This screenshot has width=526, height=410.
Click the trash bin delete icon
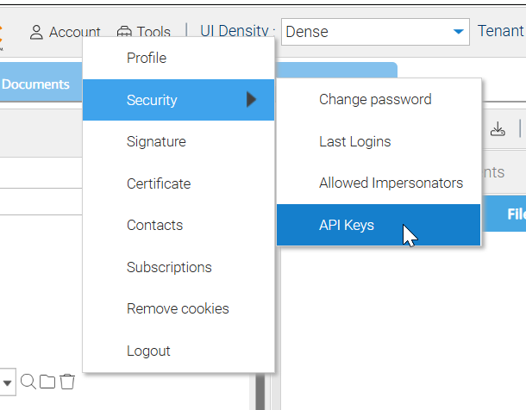67,381
